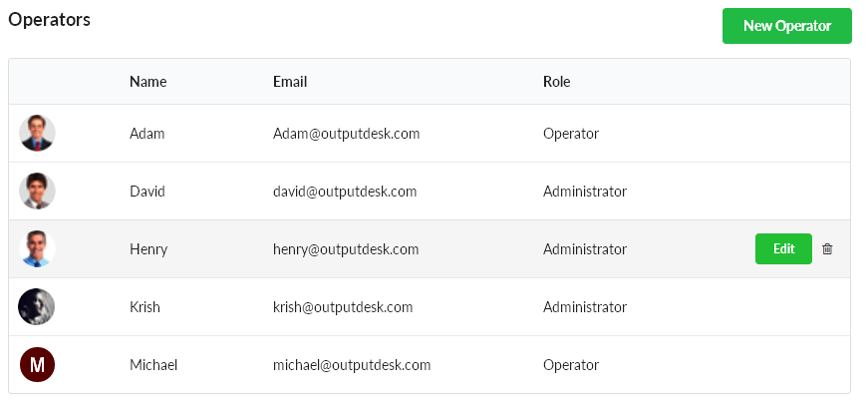Click the trash icon in Henry's row

827,248
